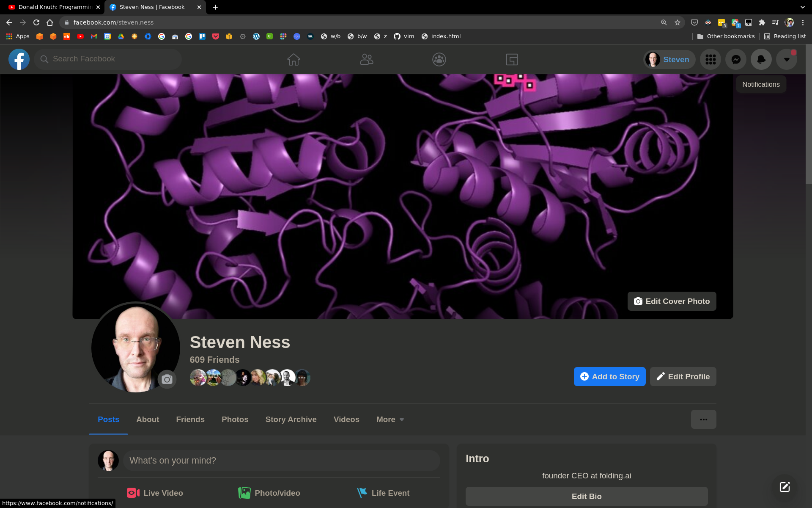Screen dimensions: 812x508
Task: Open profile options three-dot button
Action: click(x=703, y=419)
